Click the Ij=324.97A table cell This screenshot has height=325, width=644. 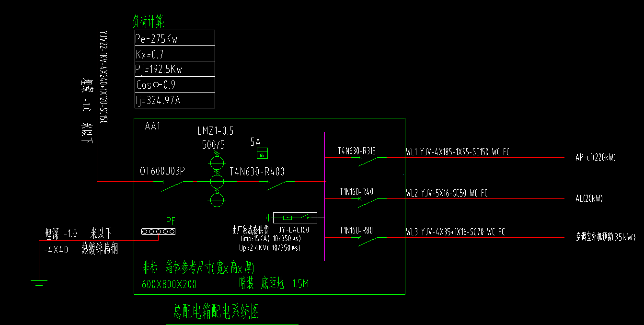175,100
